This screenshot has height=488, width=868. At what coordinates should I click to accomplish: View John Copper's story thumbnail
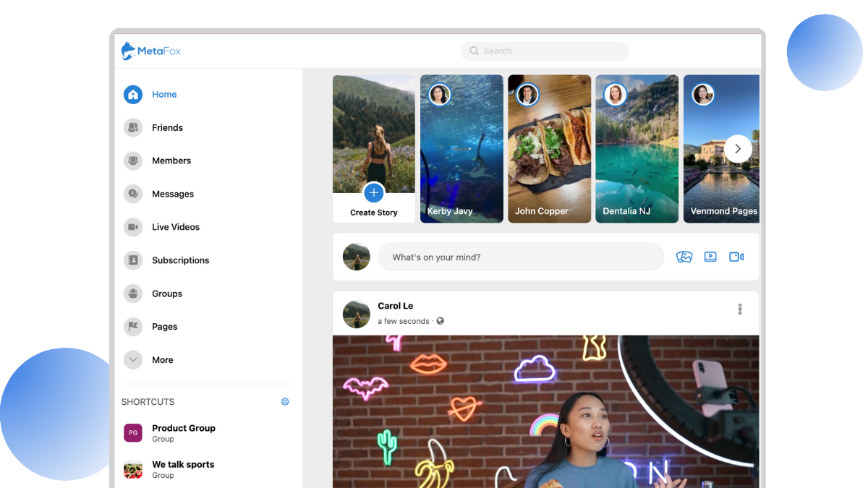[549, 149]
